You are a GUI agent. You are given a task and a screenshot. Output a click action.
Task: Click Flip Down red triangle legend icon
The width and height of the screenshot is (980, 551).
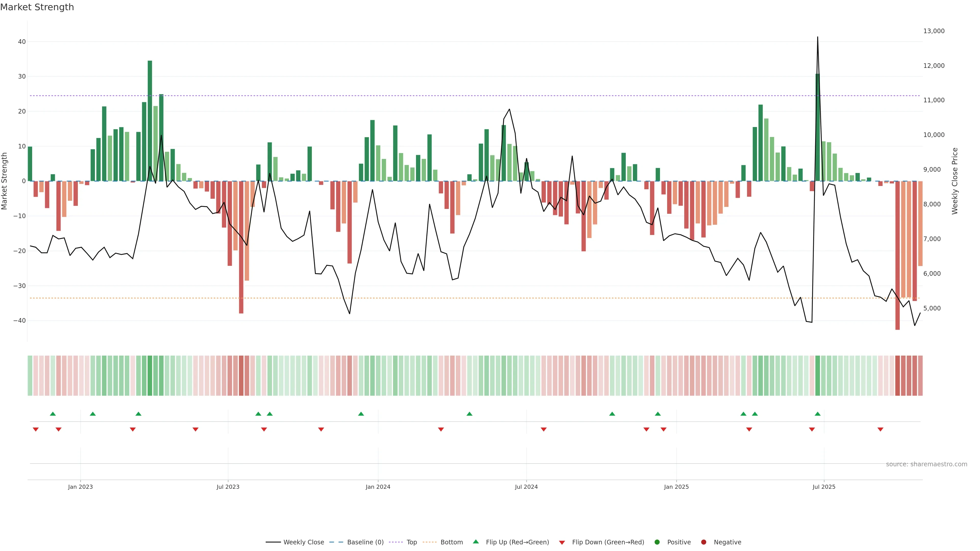562,542
